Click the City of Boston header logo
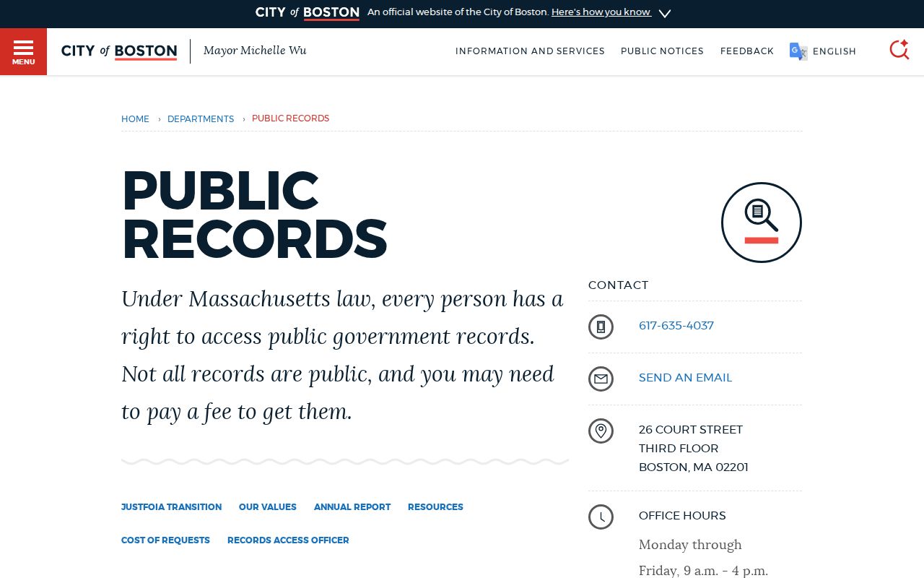Viewport: 924px width, 578px height. 119,51
